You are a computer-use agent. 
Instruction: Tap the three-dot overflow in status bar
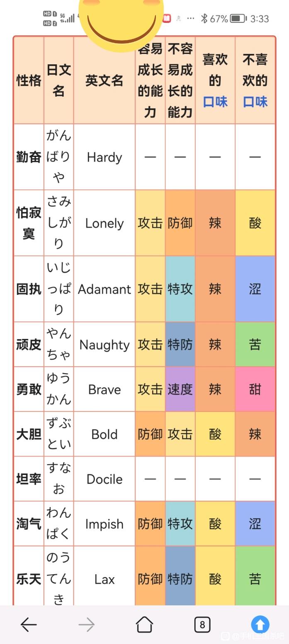(x=191, y=19)
